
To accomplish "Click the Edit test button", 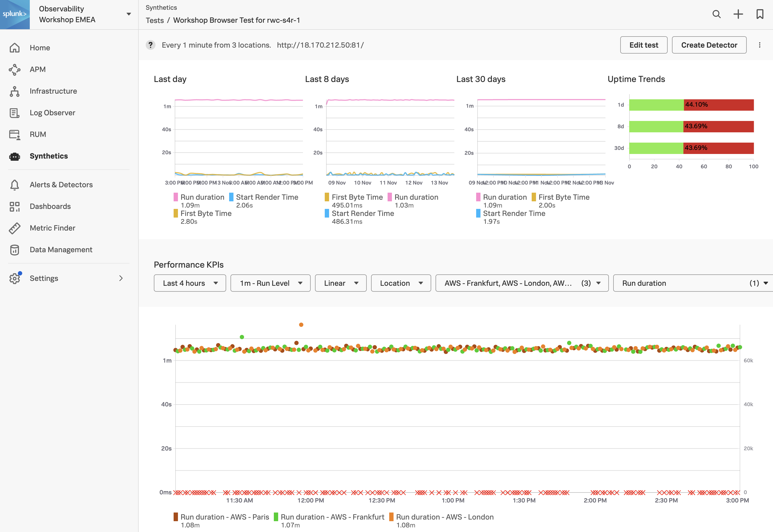I will tap(644, 45).
